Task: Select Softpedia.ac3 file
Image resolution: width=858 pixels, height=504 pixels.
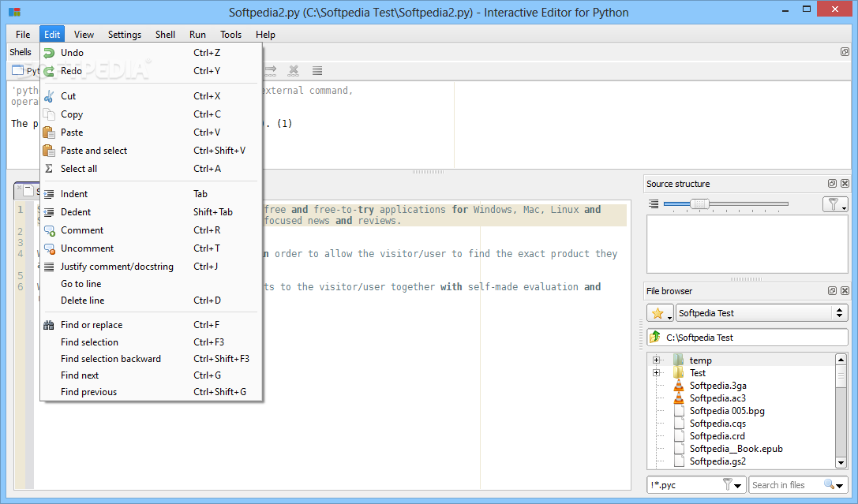Action: [717, 398]
